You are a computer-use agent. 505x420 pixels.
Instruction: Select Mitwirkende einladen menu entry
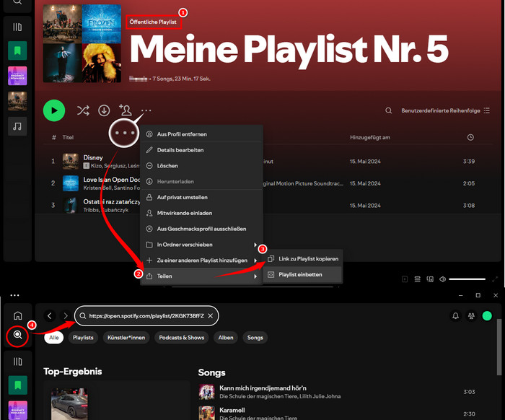tap(201, 213)
